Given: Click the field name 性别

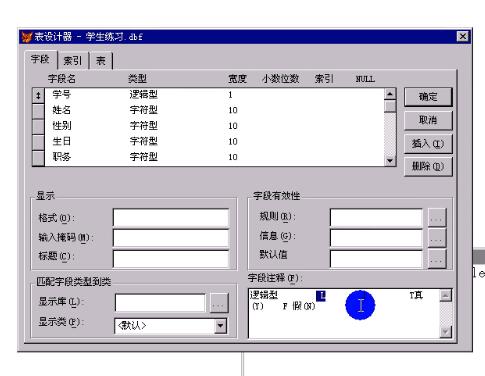Looking at the screenshot, I should click(x=62, y=126).
